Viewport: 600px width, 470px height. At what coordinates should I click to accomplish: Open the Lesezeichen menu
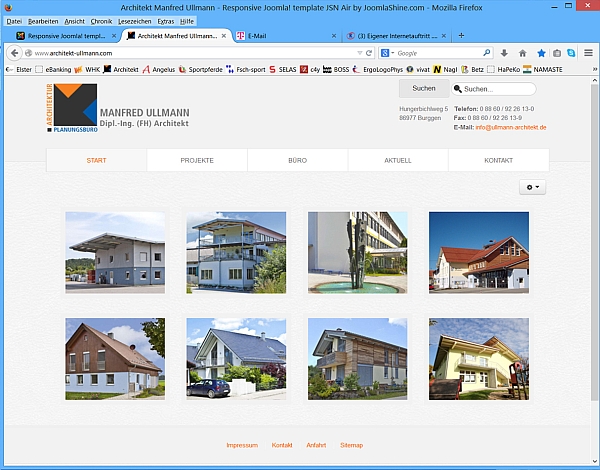point(134,20)
